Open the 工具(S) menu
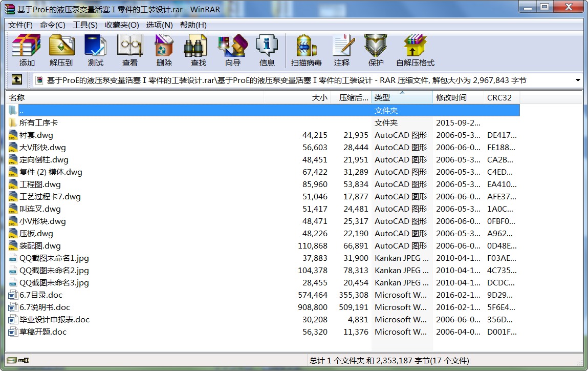Viewport: 588px width, 371px height. (x=85, y=25)
